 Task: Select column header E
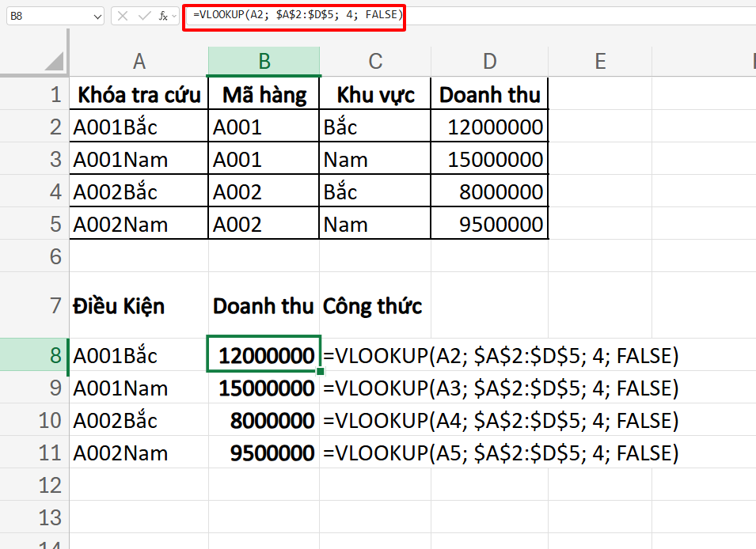pyautogui.click(x=599, y=62)
